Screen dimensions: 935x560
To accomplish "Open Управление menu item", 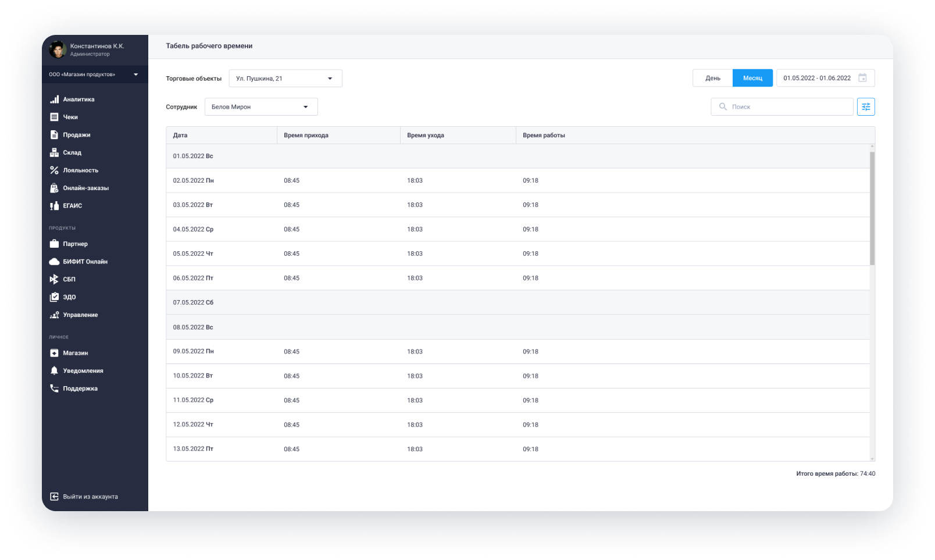I will coord(80,315).
